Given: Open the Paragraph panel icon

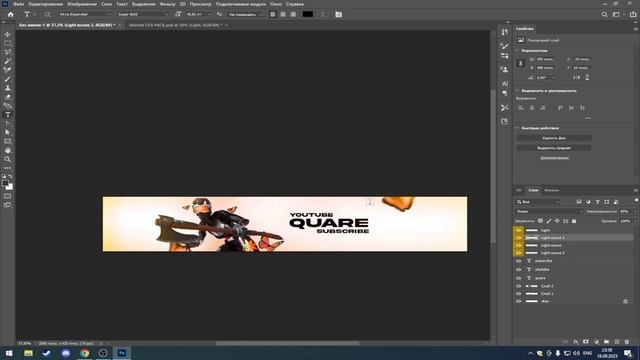Looking at the screenshot, I should [x=505, y=93].
